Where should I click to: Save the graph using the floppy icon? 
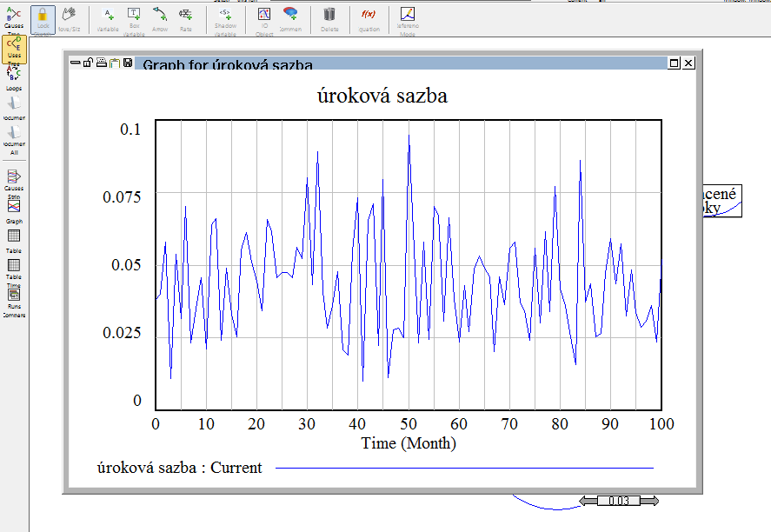128,63
